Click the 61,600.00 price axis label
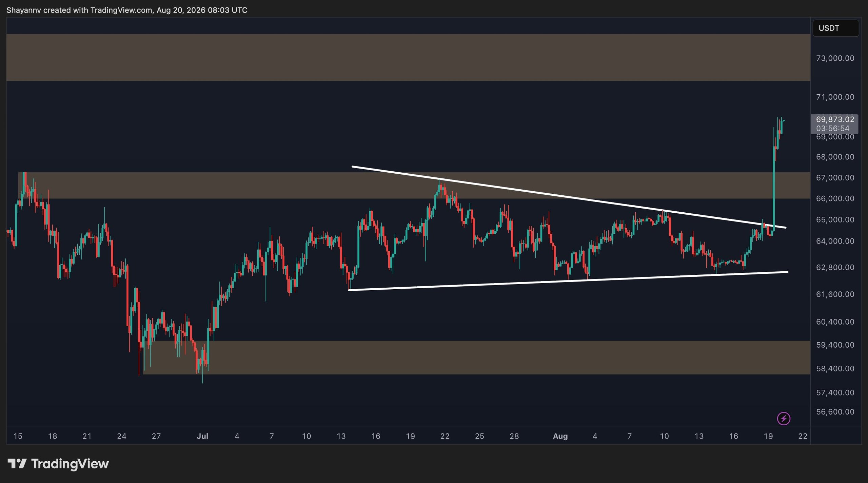868x483 pixels. 835,294
